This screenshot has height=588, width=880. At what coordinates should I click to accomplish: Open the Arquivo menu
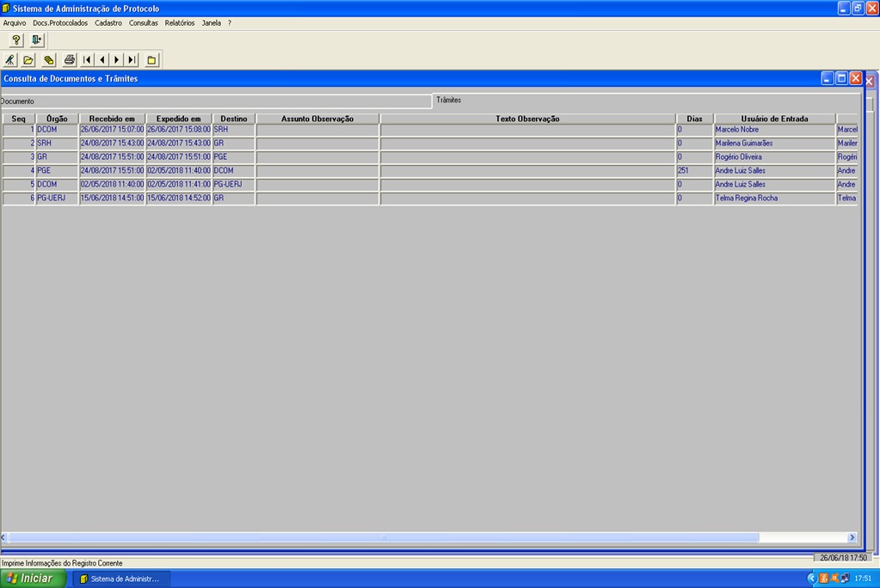pos(15,23)
